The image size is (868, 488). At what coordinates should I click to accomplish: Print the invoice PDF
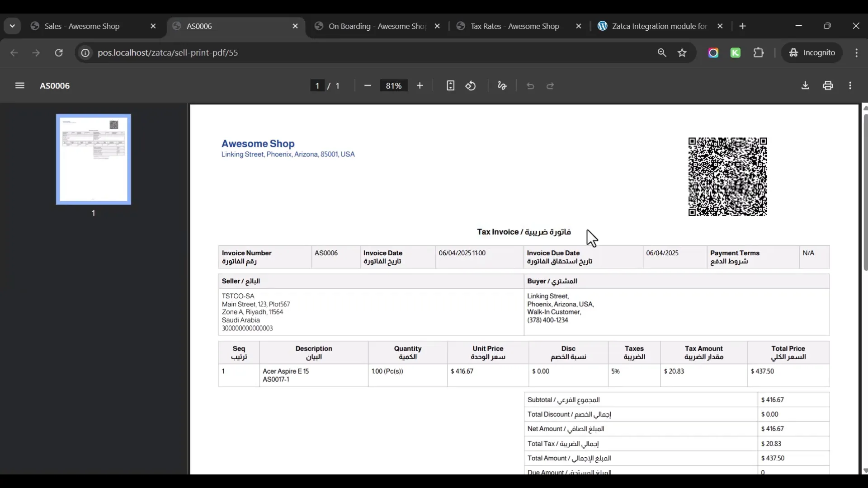click(828, 86)
